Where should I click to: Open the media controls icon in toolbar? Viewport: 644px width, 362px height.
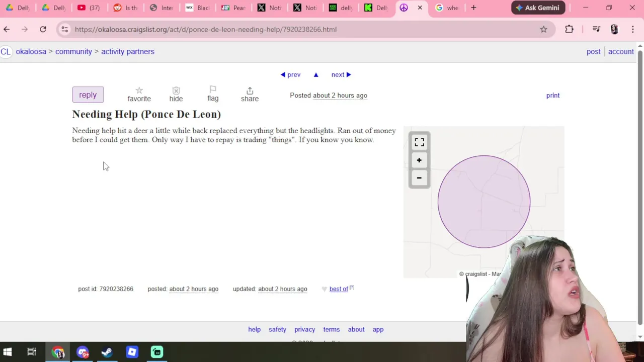(596, 29)
